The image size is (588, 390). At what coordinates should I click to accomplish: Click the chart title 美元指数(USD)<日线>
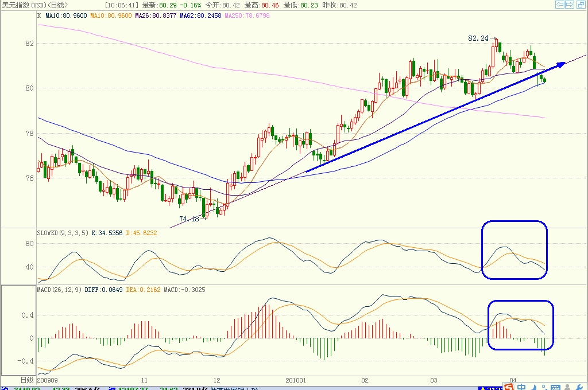[35, 5]
